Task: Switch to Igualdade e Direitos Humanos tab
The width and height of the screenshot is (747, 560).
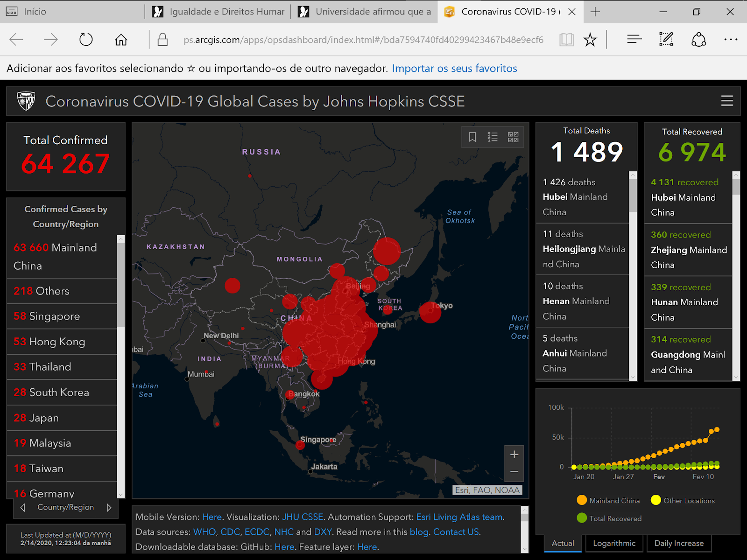Action: [x=218, y=12]
